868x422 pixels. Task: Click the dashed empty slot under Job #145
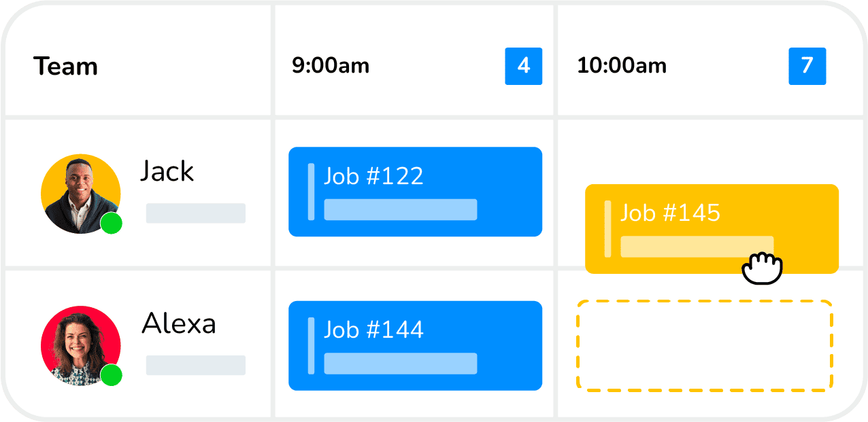pyautogui.click(x=705, y=346)
